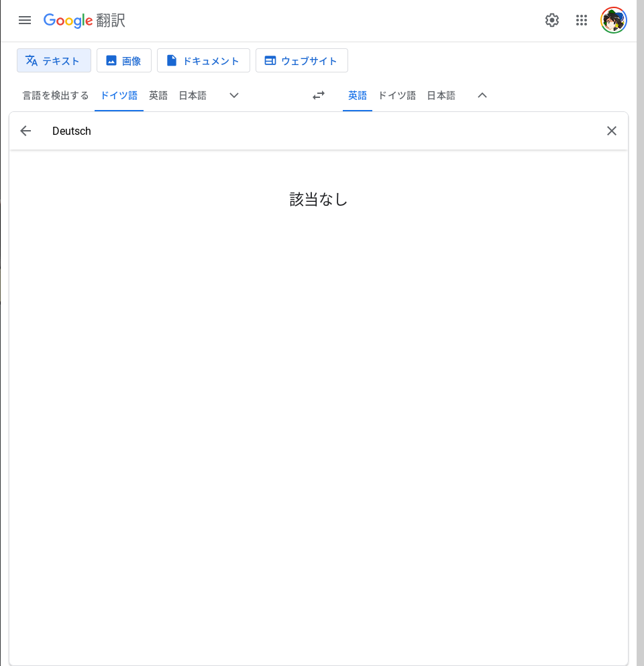Choose ドイツ語 as target language
The width and height of the screenshot is (644, 666).
[x=396, y=95]
